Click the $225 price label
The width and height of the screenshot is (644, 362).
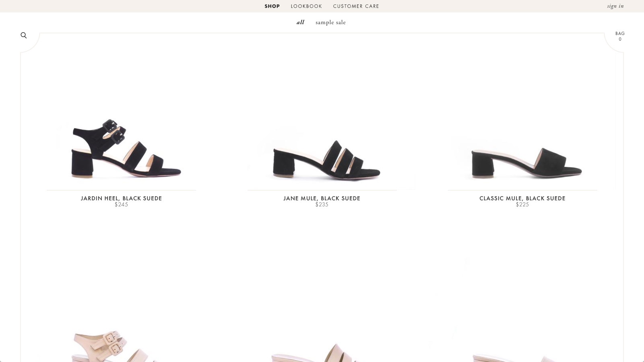(x=522, y=204)
